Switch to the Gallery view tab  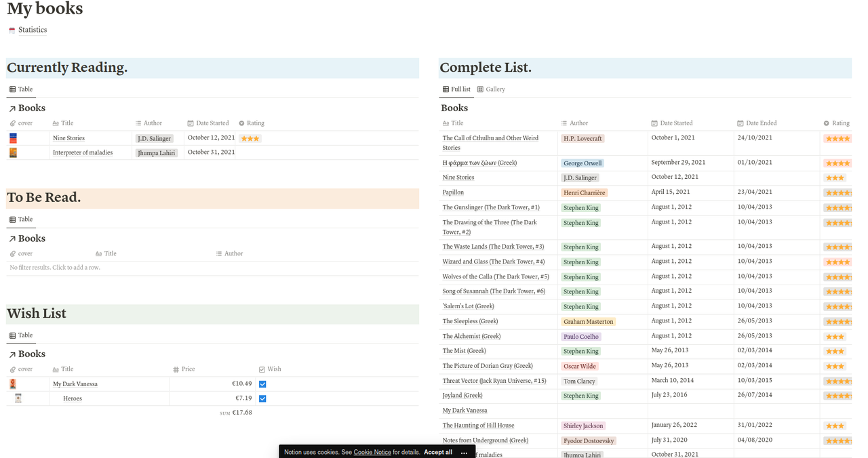point(491,89)
